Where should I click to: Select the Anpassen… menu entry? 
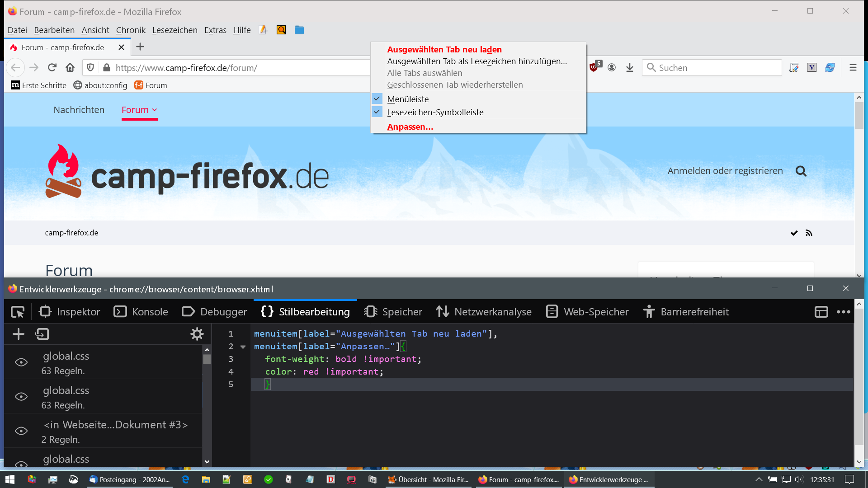point(410,127)
